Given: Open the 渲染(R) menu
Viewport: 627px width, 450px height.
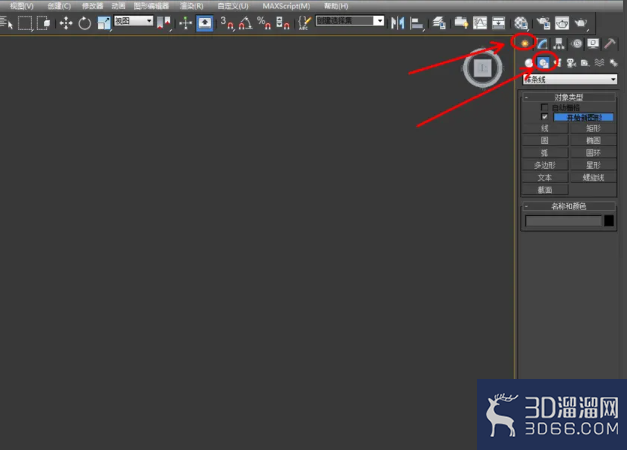Looking at the screenshot, I should [x=192, y=6].
